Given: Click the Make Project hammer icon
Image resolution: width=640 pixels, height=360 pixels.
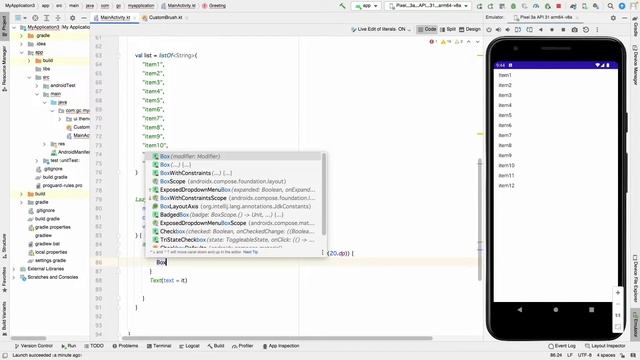Looking at the screenshot, I should coord(342,6).
